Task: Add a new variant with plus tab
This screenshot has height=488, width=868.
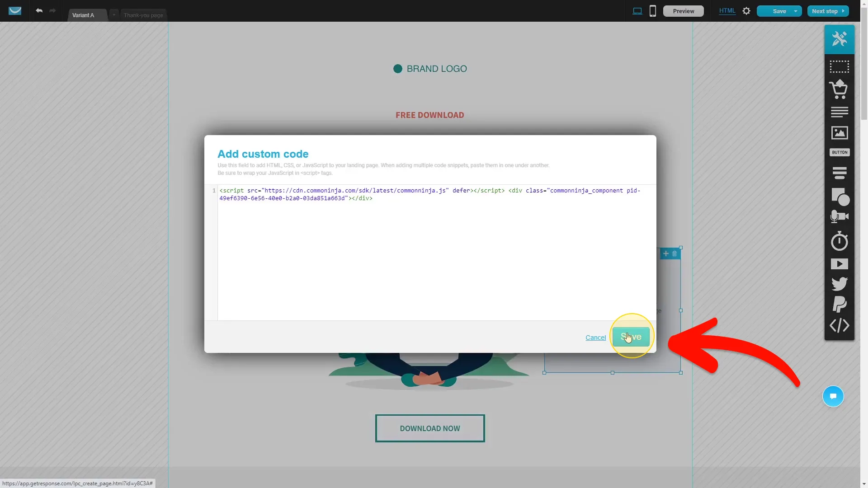Action: tap(114, 14)
